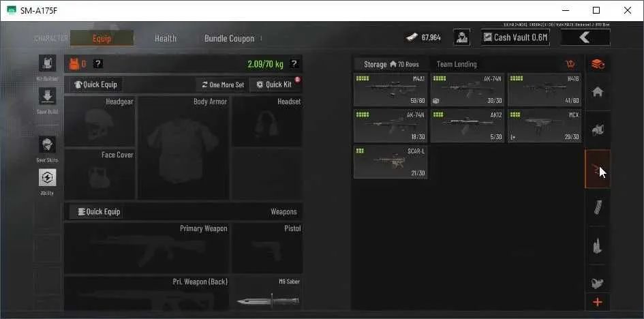This screenshot has height=319, width=644.
Task: Click the question mark beside armor value
Action: pyautogui.click(x=97, y=63)
